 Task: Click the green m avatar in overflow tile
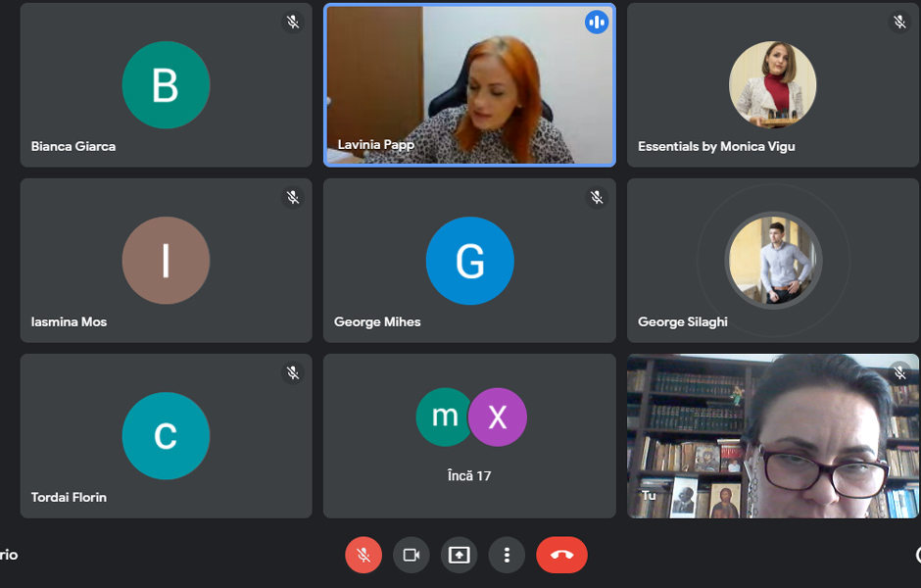pyautogui.click(x=444, y=417)
